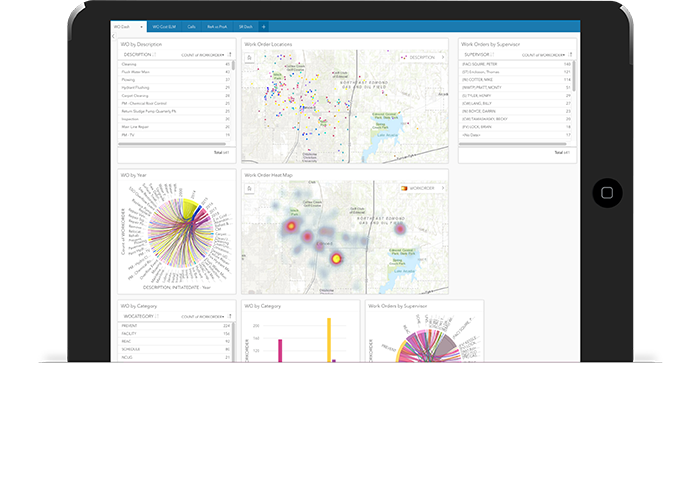
Task: Switch to the Calls tab
Action: point(191,26)
